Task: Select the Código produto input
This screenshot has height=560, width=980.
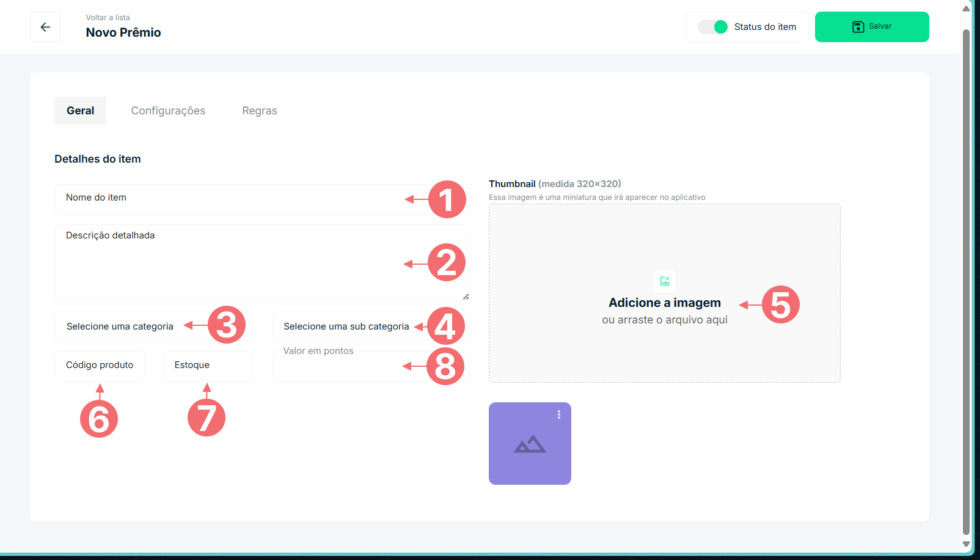Action: tap(100, 366)
